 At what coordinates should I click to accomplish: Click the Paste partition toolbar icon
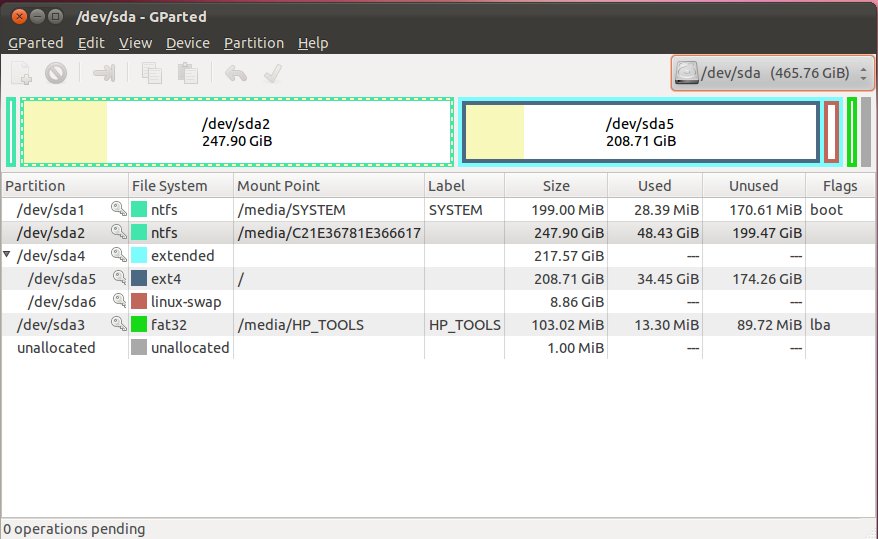(x=188, y=73)
